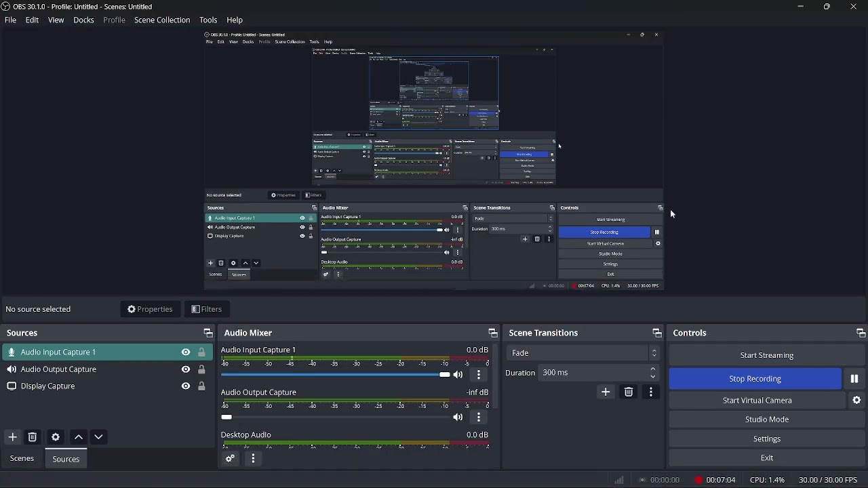This screenshot has width=868, height=488.
Task: Open Advanced Audio Properties gear icon
Action: (231, 459)
